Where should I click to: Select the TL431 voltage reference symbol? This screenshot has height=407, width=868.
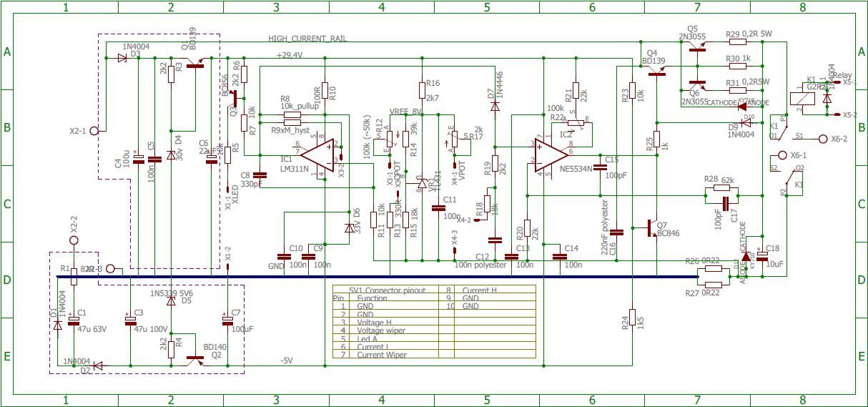[x=422, y=184]
